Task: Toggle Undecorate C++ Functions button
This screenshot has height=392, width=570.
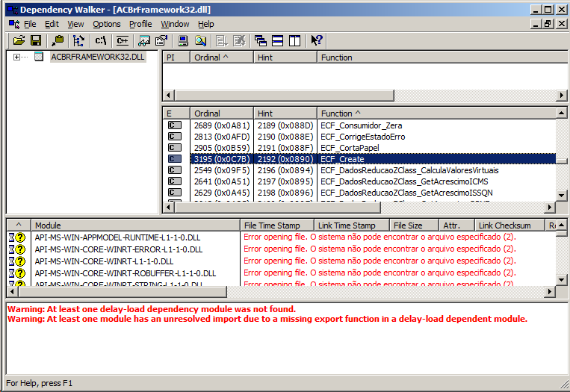Action: 123,40
